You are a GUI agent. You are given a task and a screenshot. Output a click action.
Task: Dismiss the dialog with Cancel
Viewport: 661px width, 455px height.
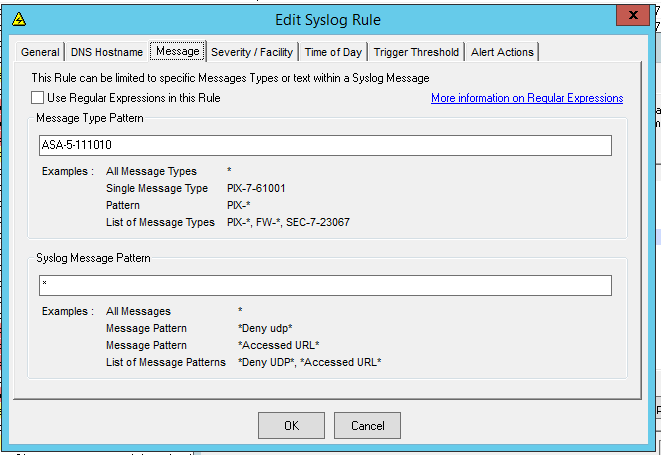pyautogui.click(x=367, y=425)
